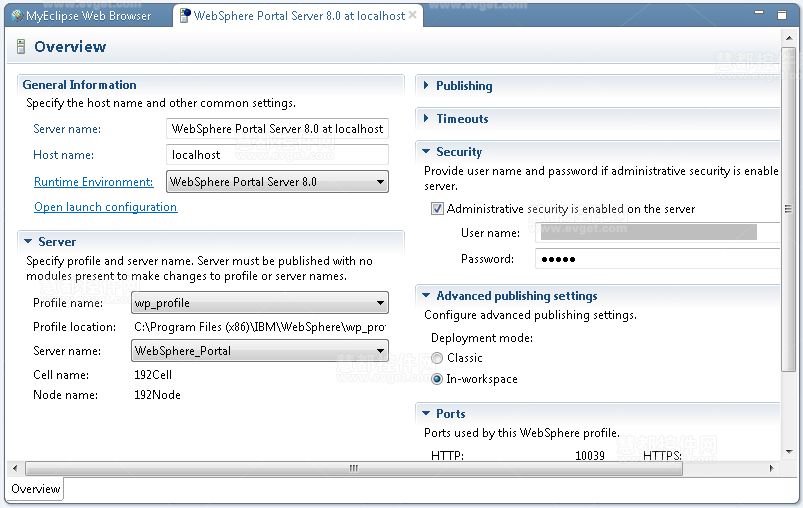Click the Overview server icon in header
Viewport: 803px width, 508px height.
point(20,47)
